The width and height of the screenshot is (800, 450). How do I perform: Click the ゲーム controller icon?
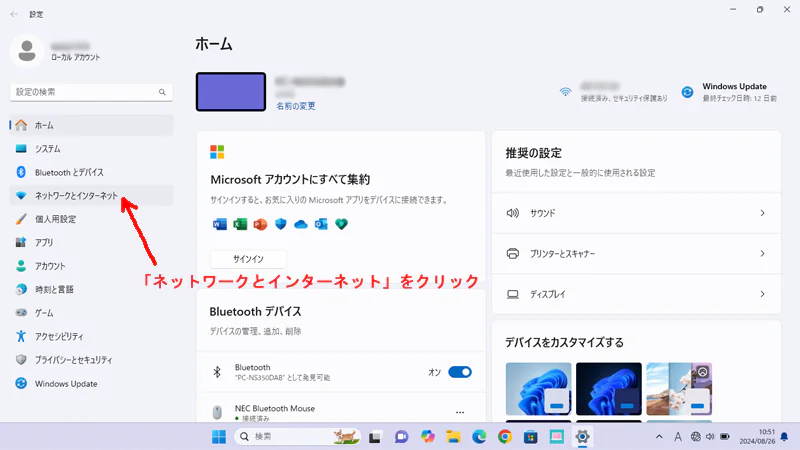(21, 313)
